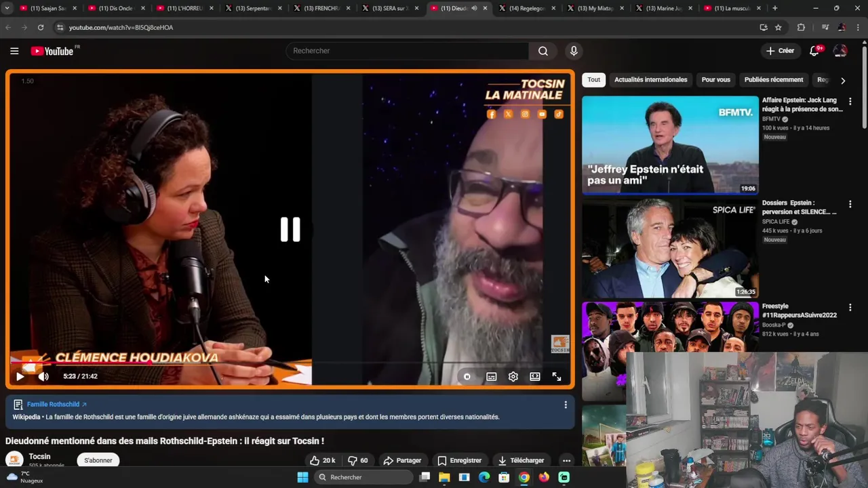Open more actions ellipsis below video
The image size is (868, 488).
(x=566, y=460)
